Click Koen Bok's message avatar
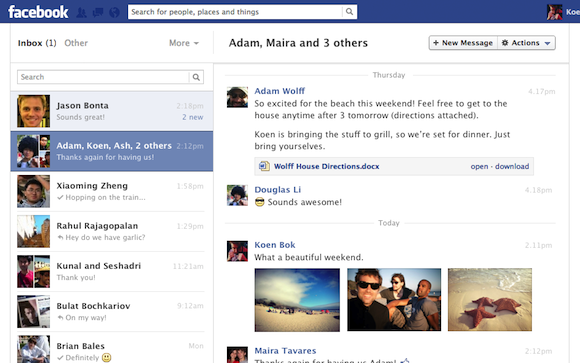Screen dimensions: 580x363 click(237, 251)
